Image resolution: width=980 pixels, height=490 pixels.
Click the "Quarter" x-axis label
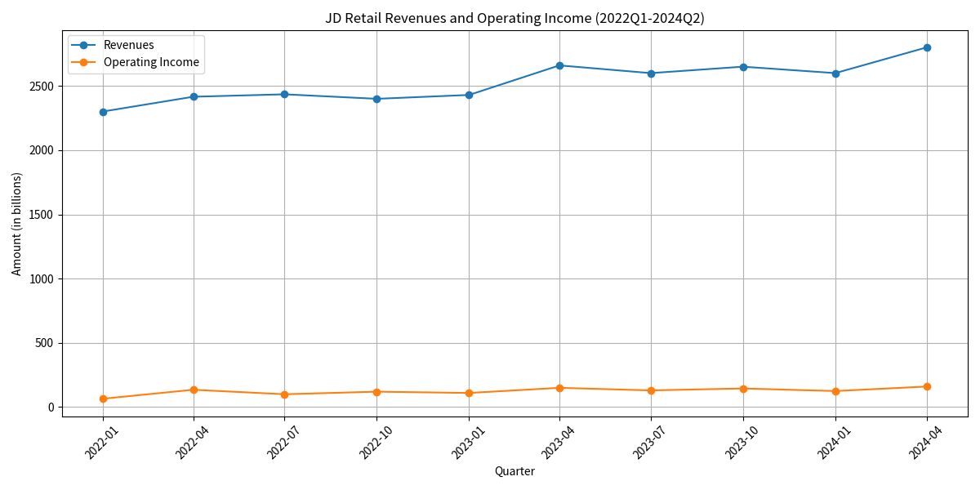[514, 471]
